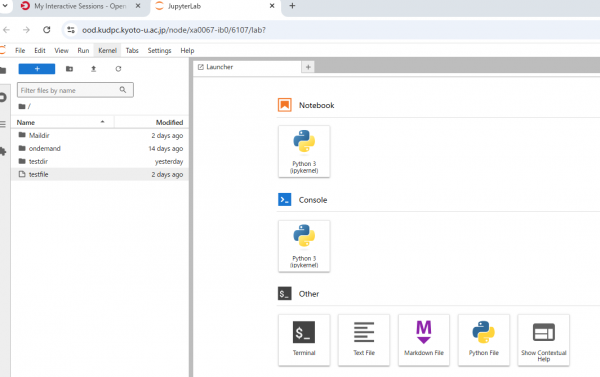Click the Upload Files arrow icon
The image size is (600, 377).
[93, 69]
